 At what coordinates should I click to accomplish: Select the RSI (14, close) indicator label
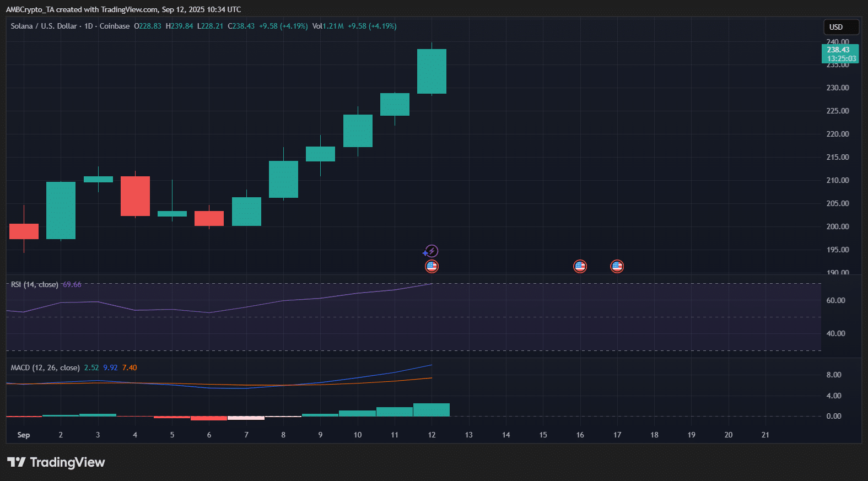(34, 285)
